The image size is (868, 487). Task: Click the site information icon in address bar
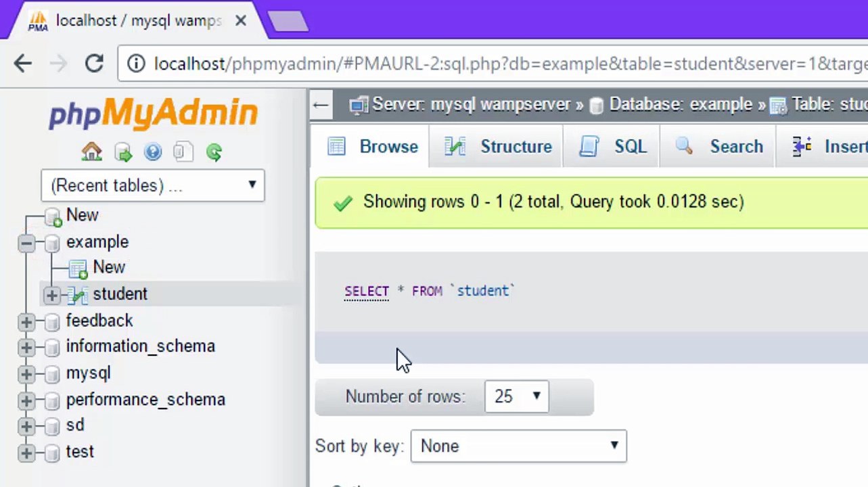136,64
